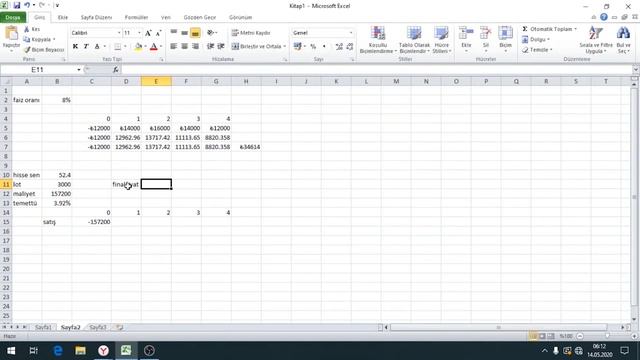This screenshot has width=640, height=360.
Task: Open Bul ve Seç binoculars menu
Action: point(623,40)
